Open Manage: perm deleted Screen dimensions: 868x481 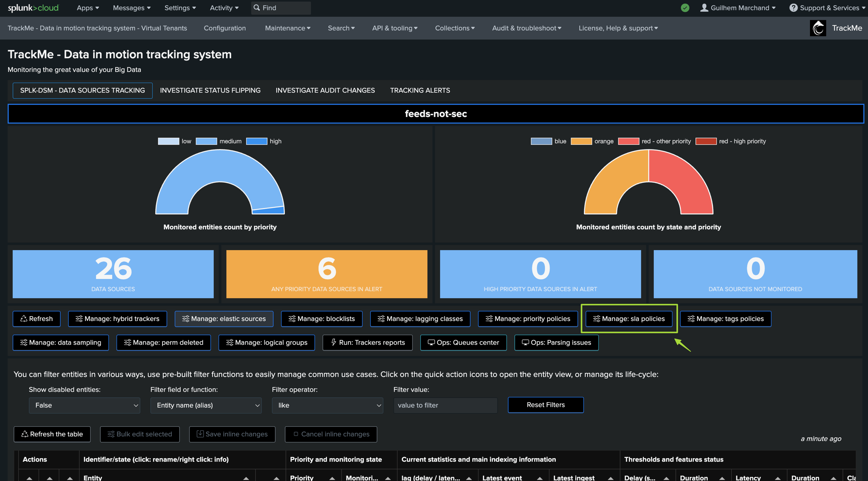pos(164,342)
